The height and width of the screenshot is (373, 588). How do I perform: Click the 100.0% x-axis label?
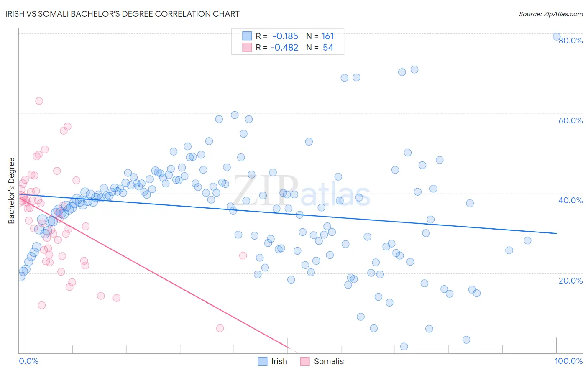[569, 361]
